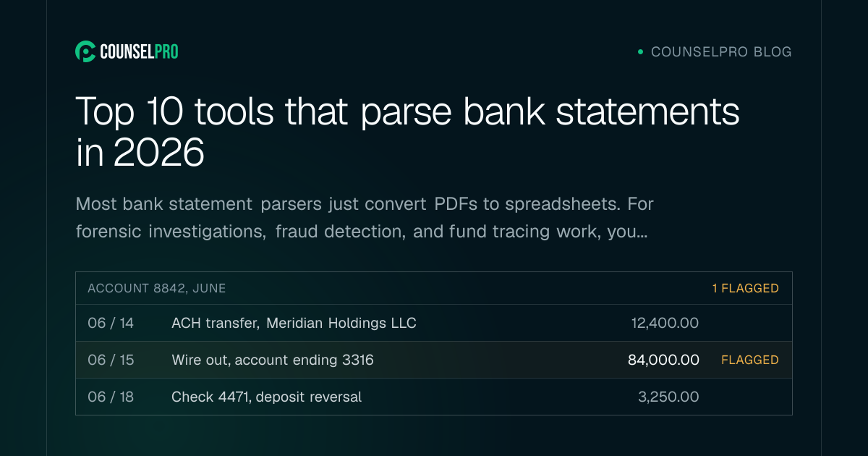Click the 1 FLAGGED counter in header

pyautogui.click(x=746, y=288)
